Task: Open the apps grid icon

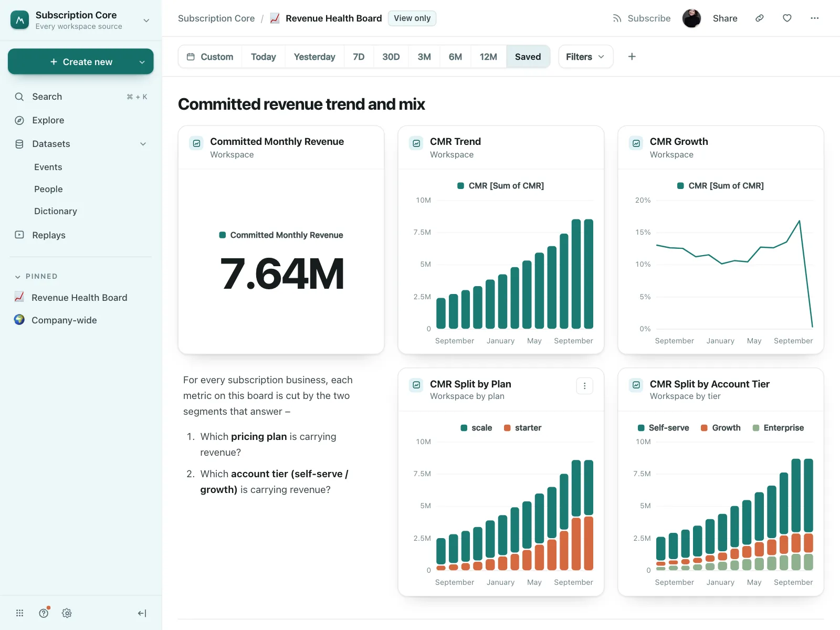Action: 20,613
